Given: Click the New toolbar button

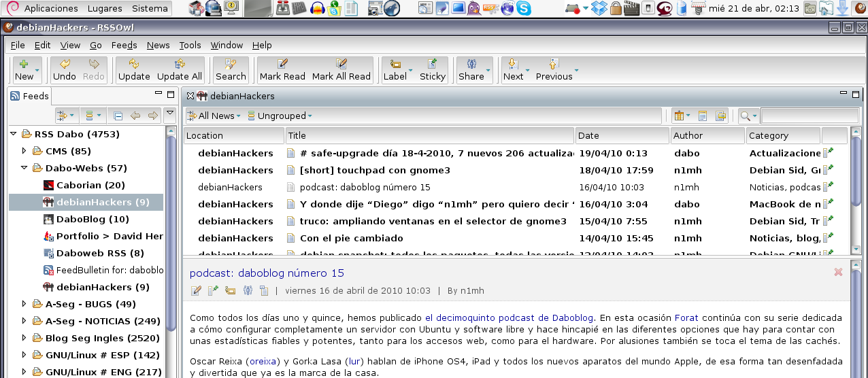Looking at the screenshot, I should (24, 69).
